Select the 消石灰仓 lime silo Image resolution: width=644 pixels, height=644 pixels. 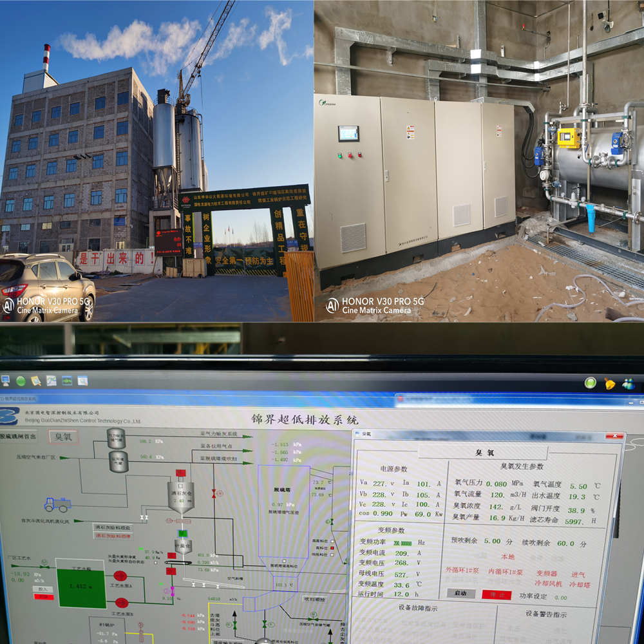pos(181,497)
